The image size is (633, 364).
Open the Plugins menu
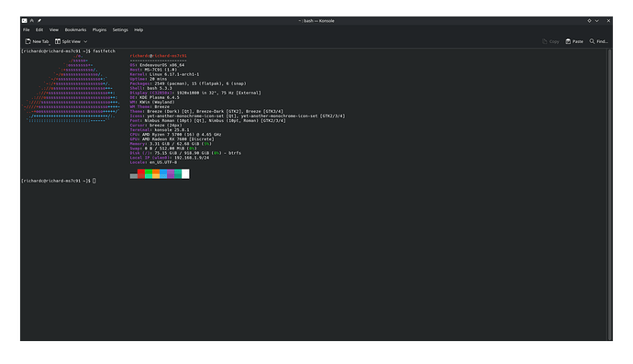pyautogui.click(x=99, y=30)
